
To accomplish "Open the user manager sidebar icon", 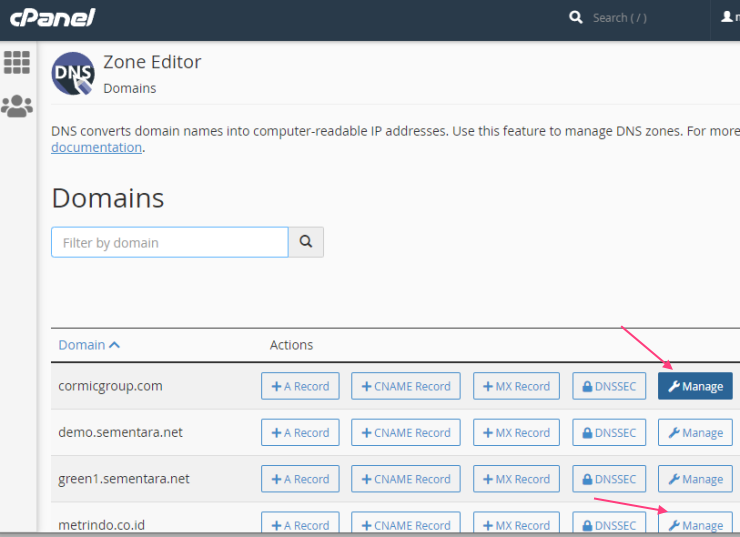I will pyautogui.click(x=17, y=106).
